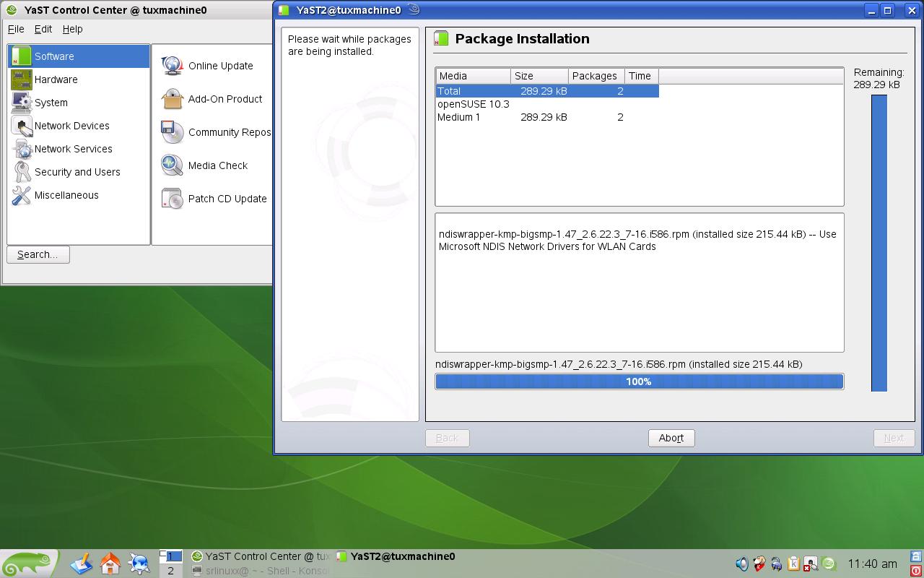Open System category in YaST Control Center
This screenshot has height=578, width=924.
[78, 103]
